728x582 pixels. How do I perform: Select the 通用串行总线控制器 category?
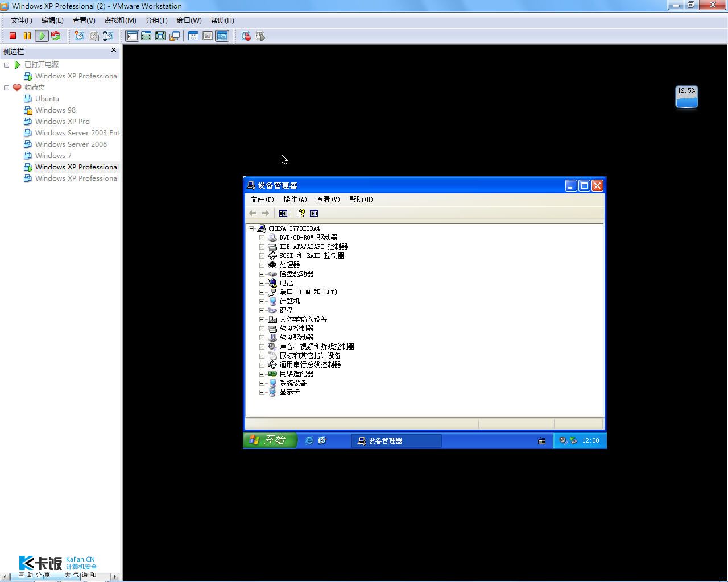pyautogui.click(x=310, y=365)
